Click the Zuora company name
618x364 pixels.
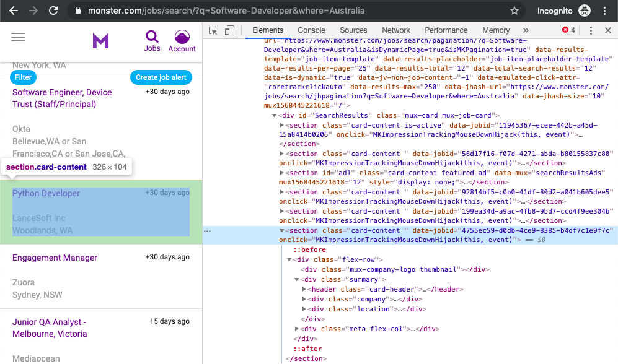pyautogui.click(x=24, y=282)
